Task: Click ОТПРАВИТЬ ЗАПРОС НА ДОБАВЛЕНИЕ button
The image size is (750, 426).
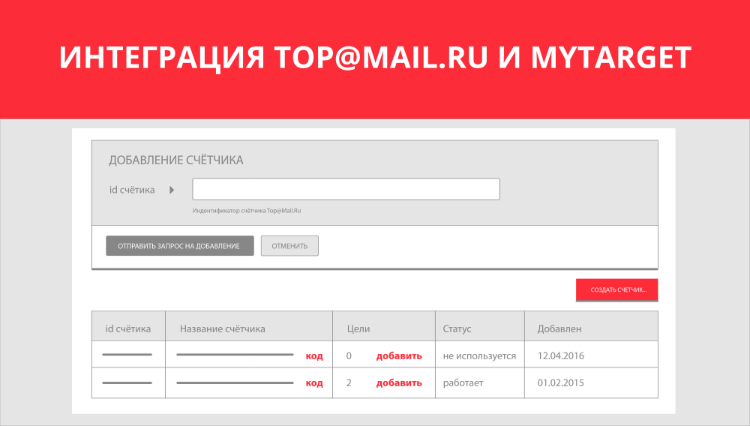Action: 180,246
